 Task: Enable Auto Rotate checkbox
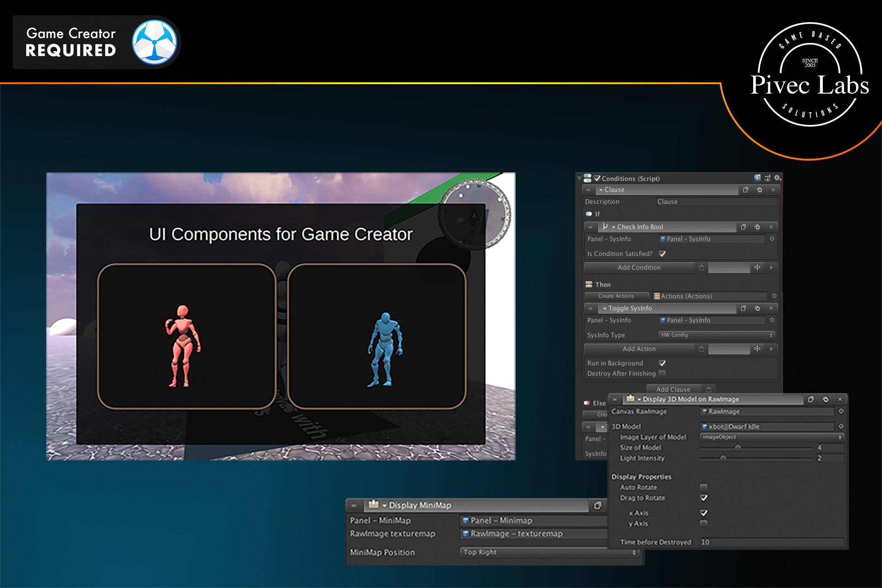click(x=703, y=487)
